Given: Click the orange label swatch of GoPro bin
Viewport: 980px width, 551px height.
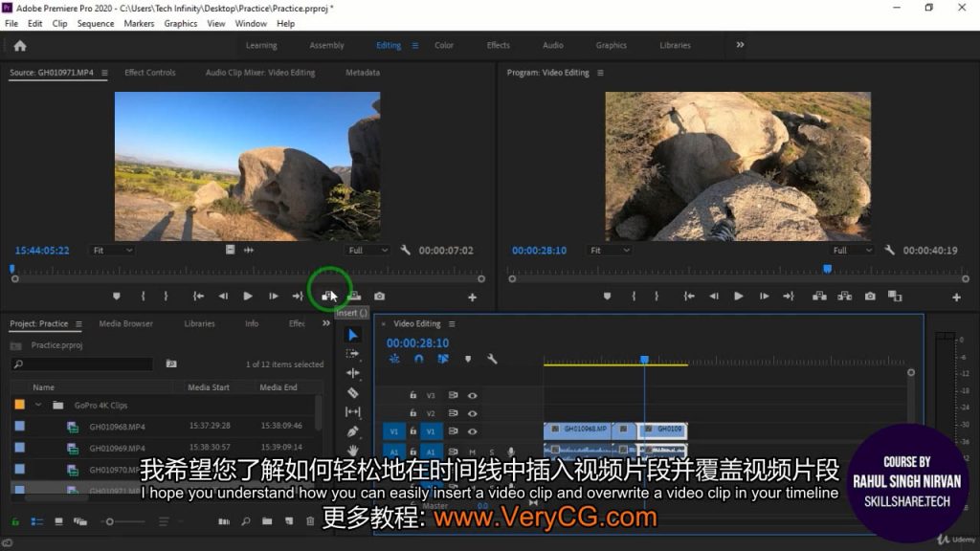Looking at the screenshot, I should tap(20, 405).
